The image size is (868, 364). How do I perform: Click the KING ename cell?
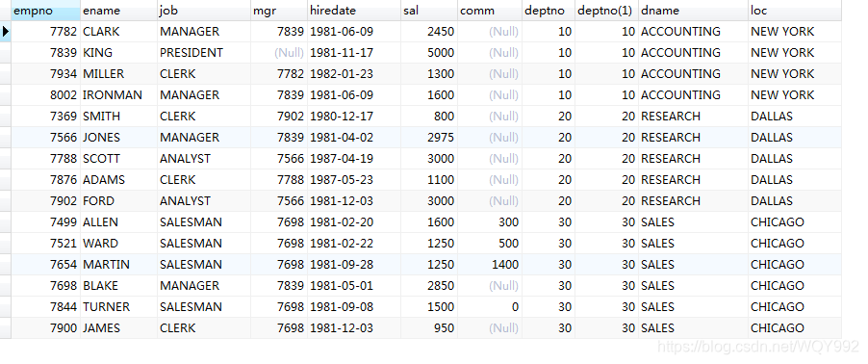point(118,53)
